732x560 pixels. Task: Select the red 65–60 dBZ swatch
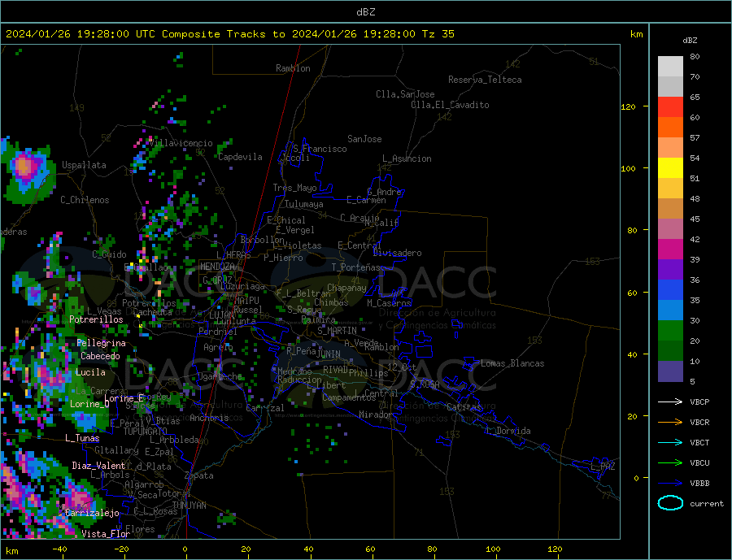(670, 106)
